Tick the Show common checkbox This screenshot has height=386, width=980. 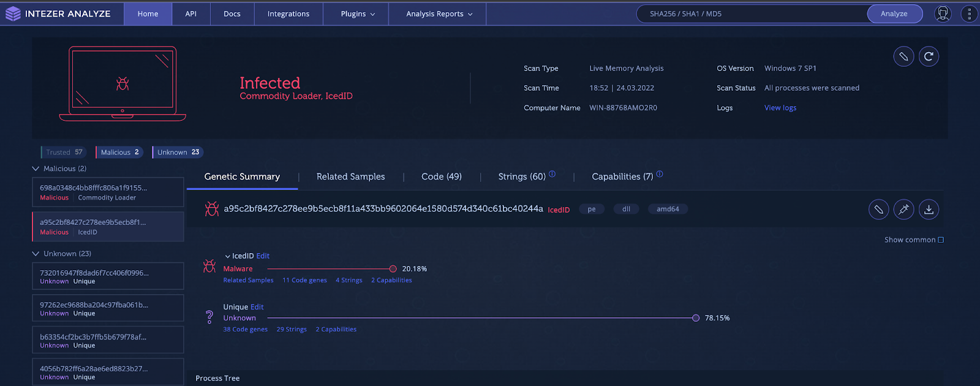(941, 240)
